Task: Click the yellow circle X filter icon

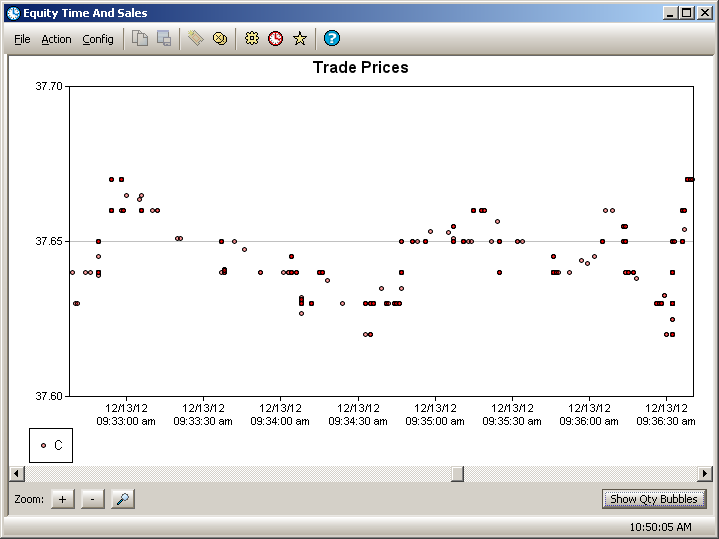Action: (220, 38)
